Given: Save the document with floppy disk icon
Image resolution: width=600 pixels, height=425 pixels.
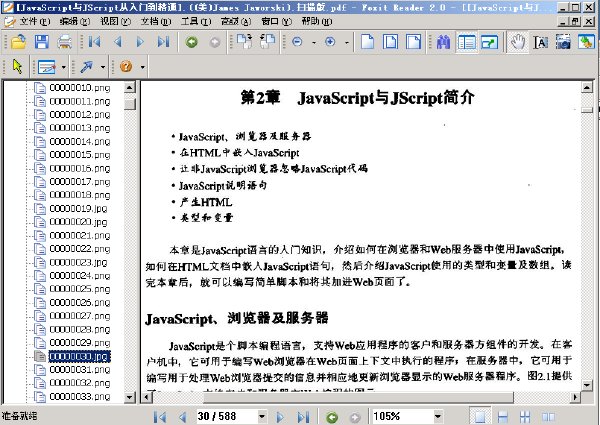Looking at the screenshot, I should [41, 41].
